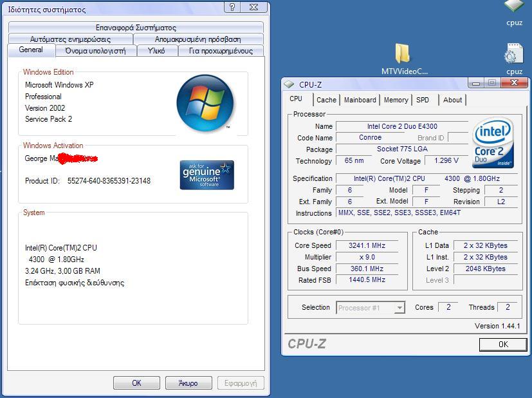
Task: Click Version 1.44.1 label in CPU-Z
Action: pos(497,326)
